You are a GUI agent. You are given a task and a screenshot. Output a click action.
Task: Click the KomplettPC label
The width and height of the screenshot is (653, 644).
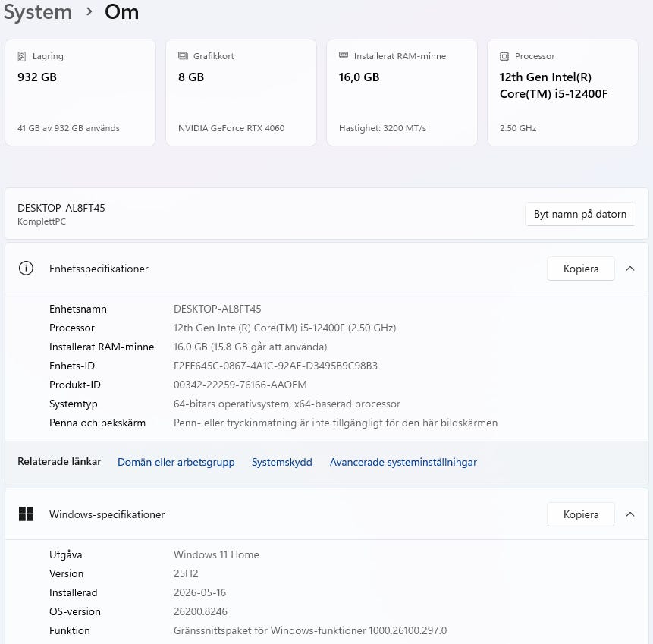tap(42, 221)
